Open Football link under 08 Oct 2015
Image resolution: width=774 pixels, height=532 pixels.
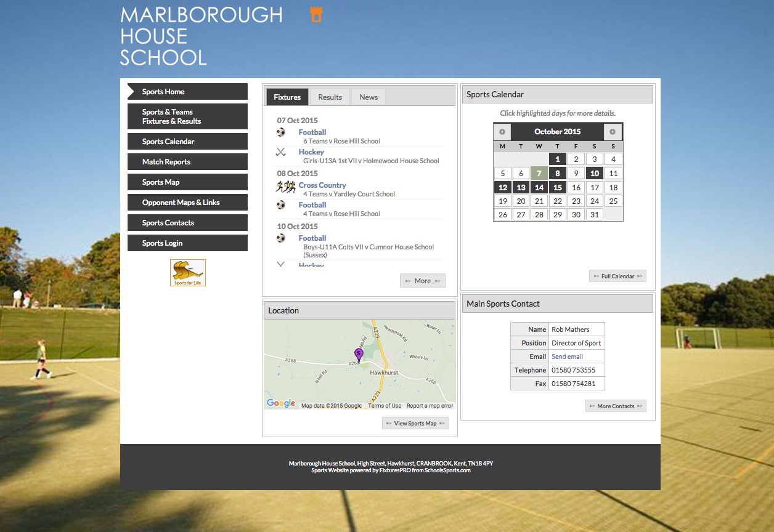click(312, 205)
